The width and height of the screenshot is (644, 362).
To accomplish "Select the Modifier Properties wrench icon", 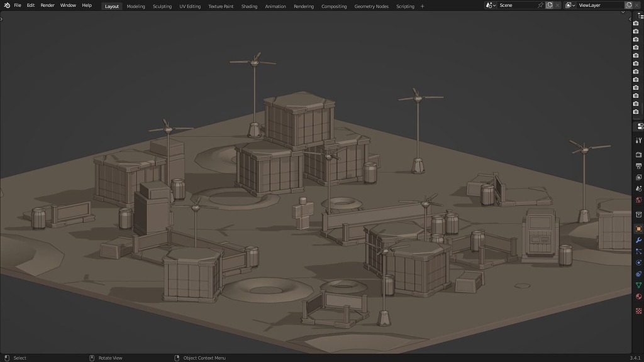I will 638,239.
